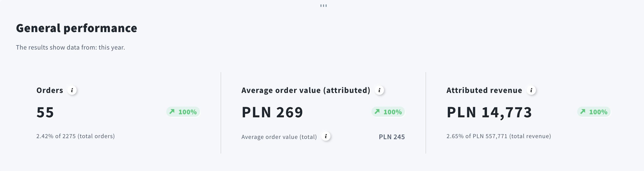Select the 100% trend badge beside PLN 14,773

coord(594,112)
